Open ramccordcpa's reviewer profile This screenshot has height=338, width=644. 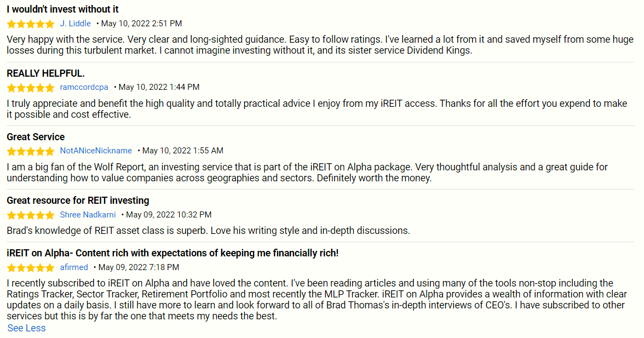84,87
